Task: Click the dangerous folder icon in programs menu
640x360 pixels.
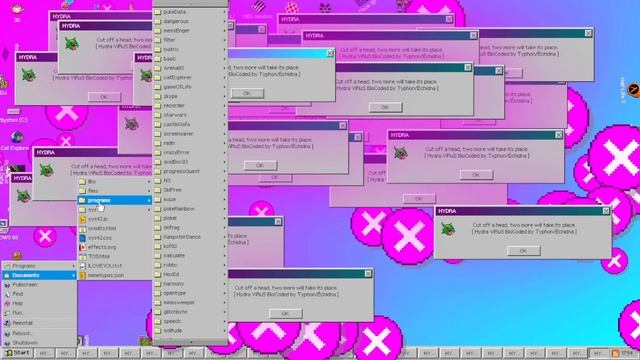Action: (158, 22)
